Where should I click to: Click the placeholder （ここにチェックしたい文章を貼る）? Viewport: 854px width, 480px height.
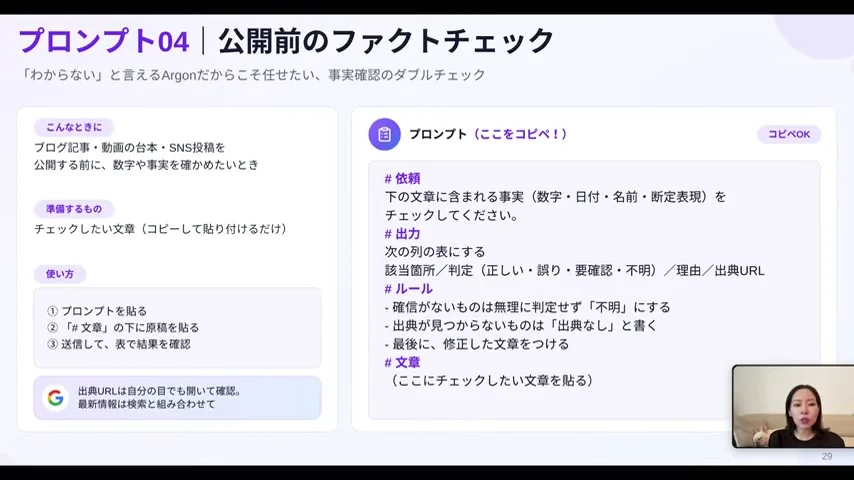pos(491,380)
